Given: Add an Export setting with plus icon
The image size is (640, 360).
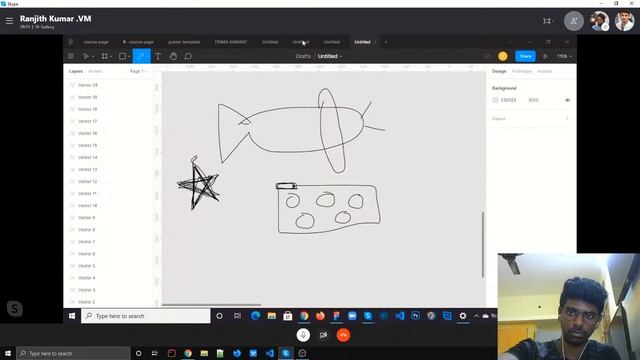Looking at the screenshot, I should point(567,118).
